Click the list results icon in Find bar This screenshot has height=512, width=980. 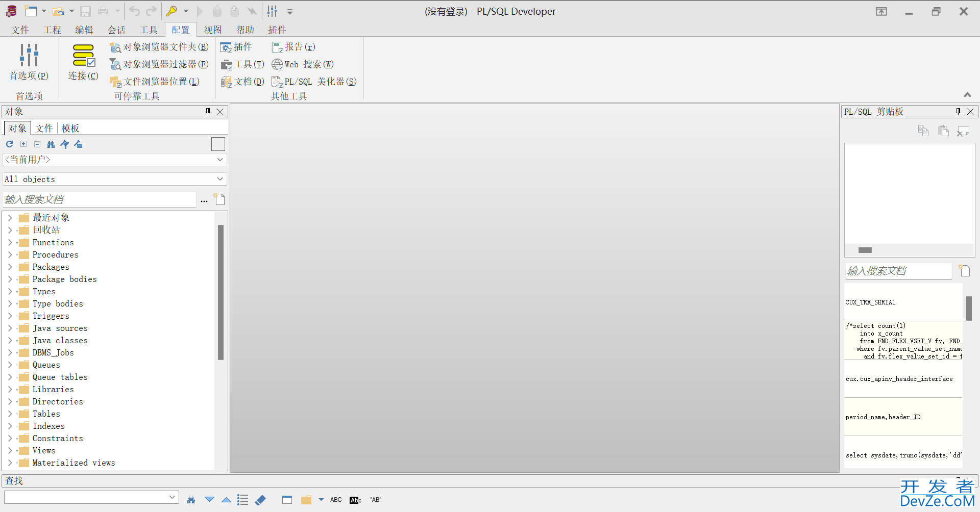click(x=243, y=500)
